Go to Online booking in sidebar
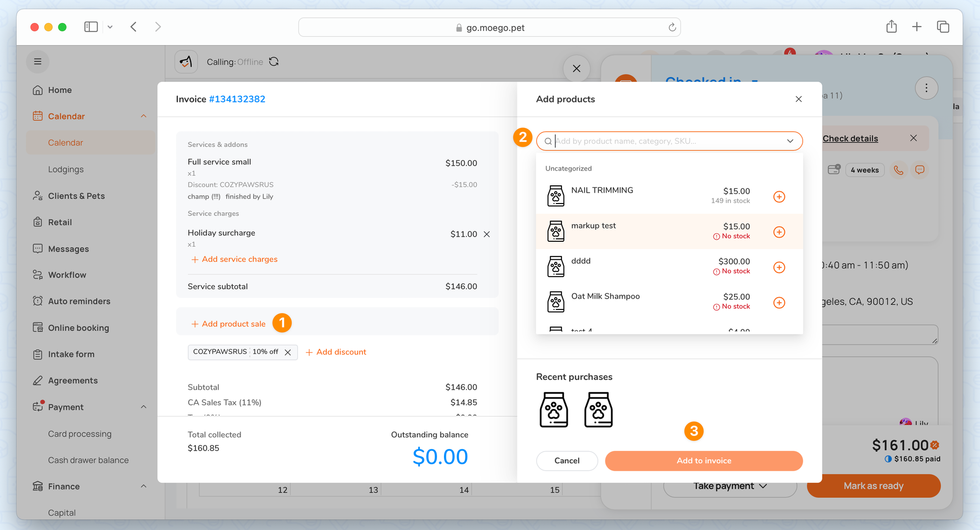This screenshot has height=530, width=980. pos(78,328)
